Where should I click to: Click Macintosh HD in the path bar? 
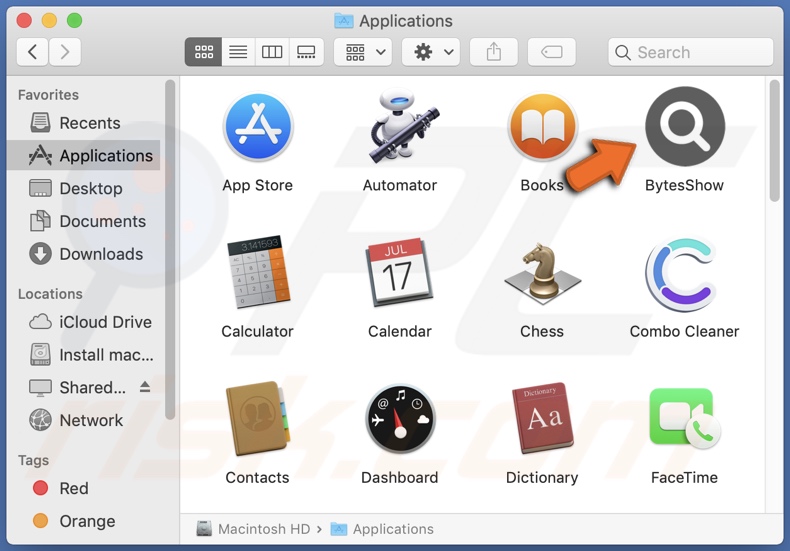253,529
